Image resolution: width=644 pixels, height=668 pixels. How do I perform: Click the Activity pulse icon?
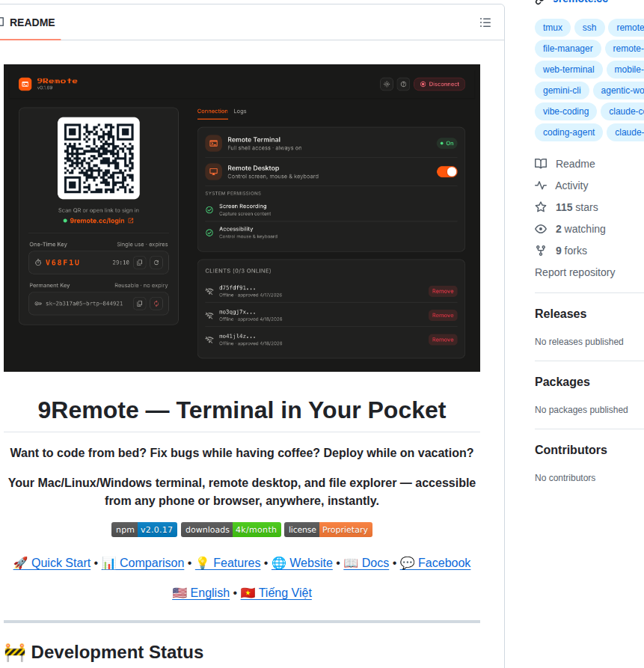point(541,186)
